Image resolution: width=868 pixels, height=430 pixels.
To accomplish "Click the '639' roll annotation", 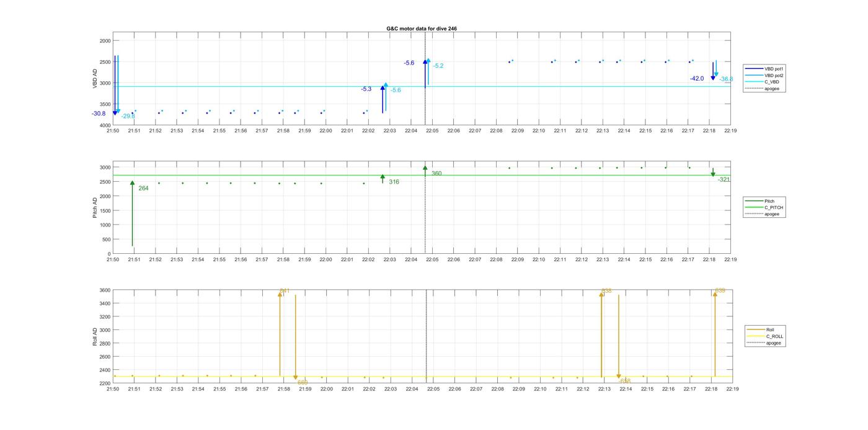I will 720,290.
